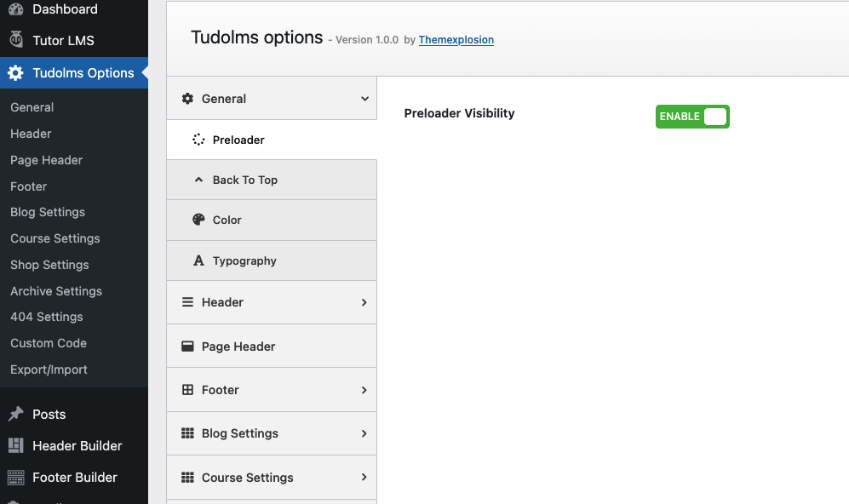Expand the Footer section arrow in panel
The image size is (849, 504).
tap(364, 390)
